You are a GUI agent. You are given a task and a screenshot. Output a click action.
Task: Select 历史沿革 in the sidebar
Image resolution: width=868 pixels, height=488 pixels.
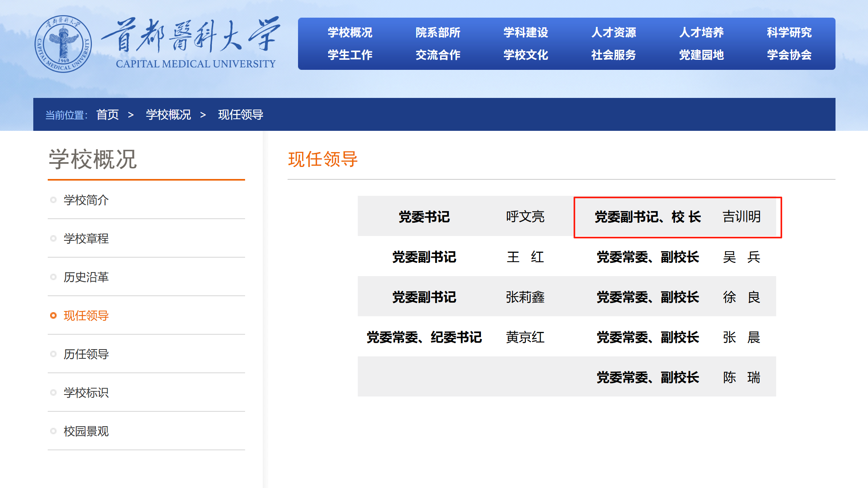[x=86, y=277]
